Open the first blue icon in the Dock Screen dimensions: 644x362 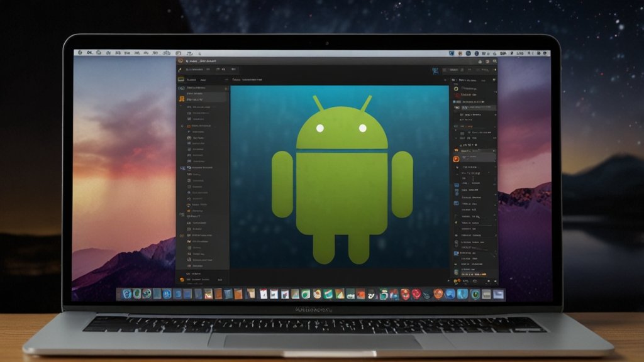pyautogui.click(x=126, y=294)
